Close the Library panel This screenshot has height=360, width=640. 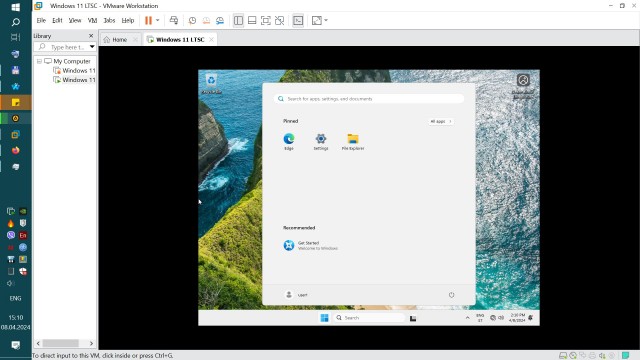(91, 36)
